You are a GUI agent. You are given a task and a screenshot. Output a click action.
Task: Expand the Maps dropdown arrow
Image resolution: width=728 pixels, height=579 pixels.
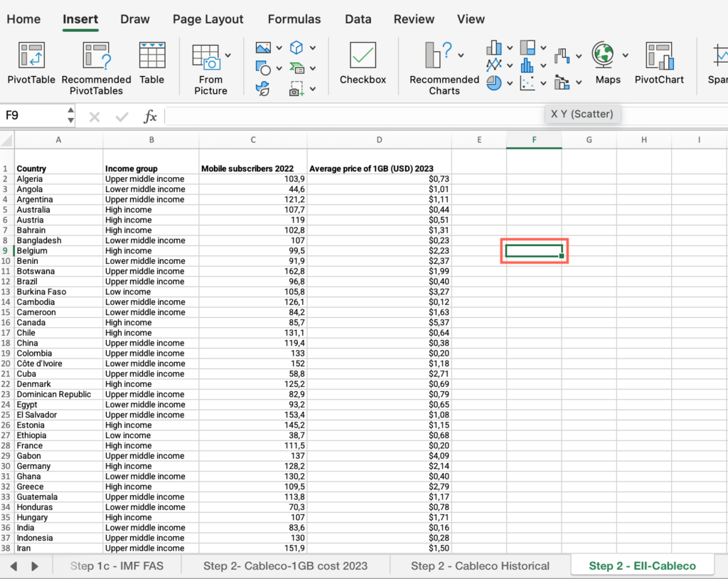click(626, 55)
